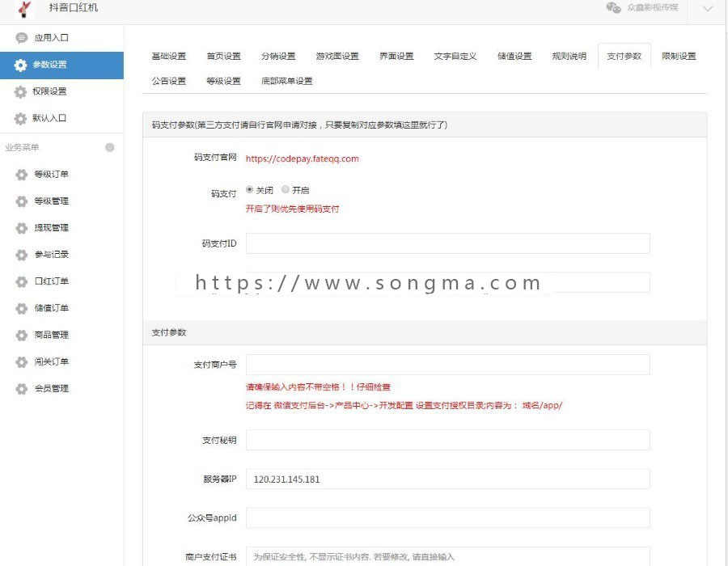Click the lipstick app logo icon
Viewport: 728px width, 566px height.
point(24,8)
